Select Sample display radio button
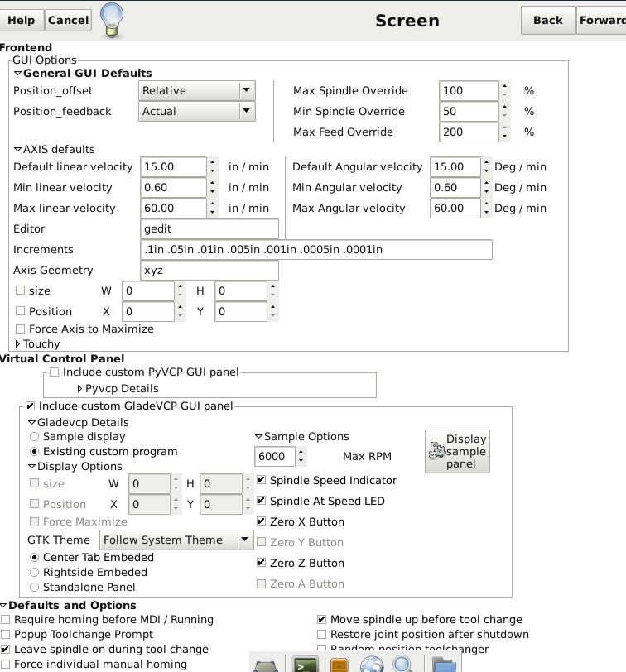 (x=34, y=437)
